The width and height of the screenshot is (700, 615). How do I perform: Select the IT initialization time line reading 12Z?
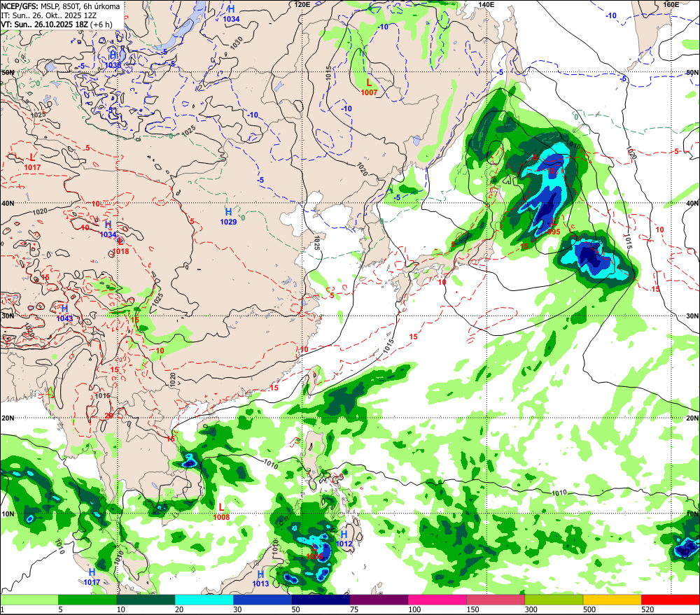pos(49,15)
